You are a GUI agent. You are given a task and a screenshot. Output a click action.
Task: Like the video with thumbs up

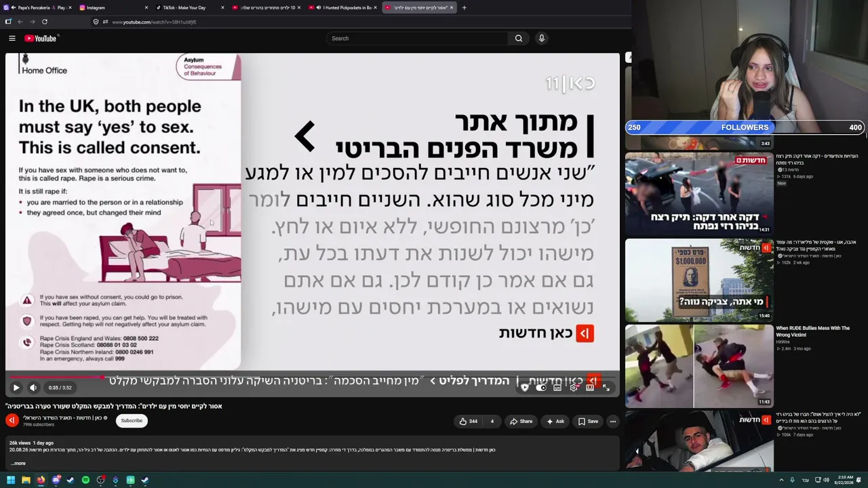click(468, 422)
